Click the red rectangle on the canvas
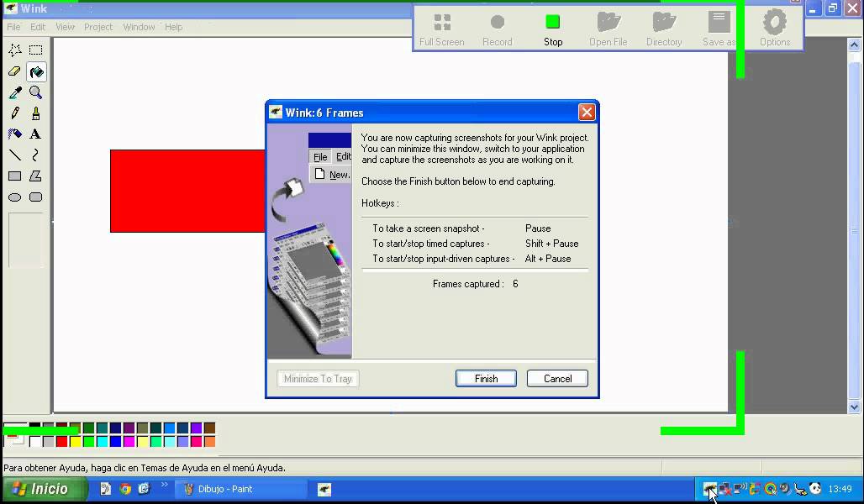 (x=187, y=191)
